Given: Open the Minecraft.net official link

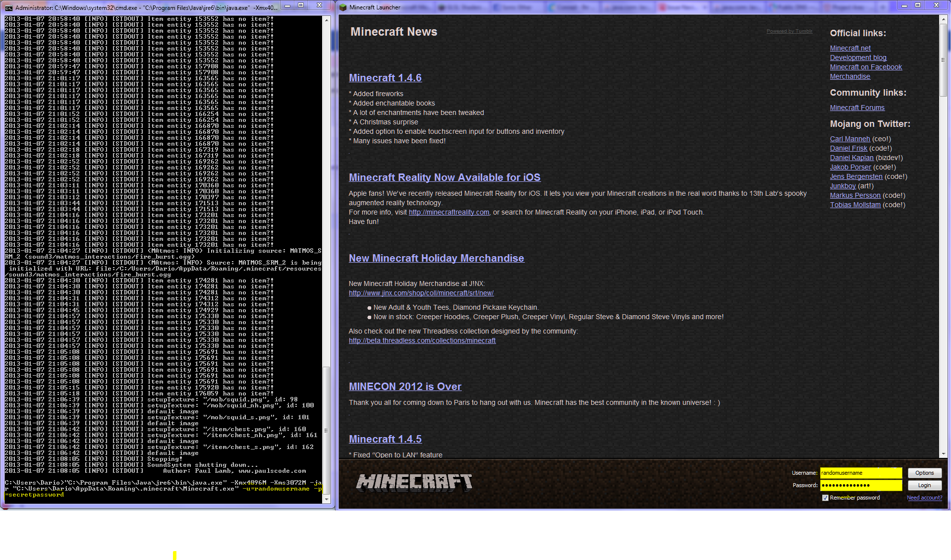Looking at the screenshot, I should [x=850, y=48].
